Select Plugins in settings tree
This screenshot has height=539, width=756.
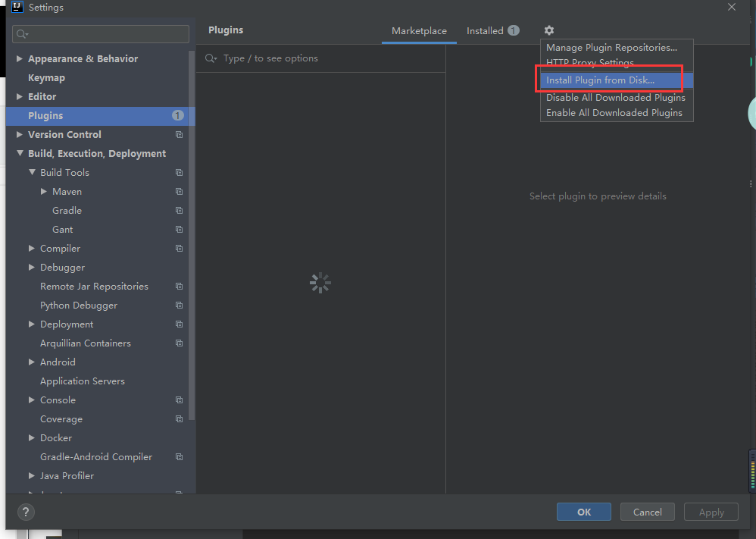tap(100, 116)
